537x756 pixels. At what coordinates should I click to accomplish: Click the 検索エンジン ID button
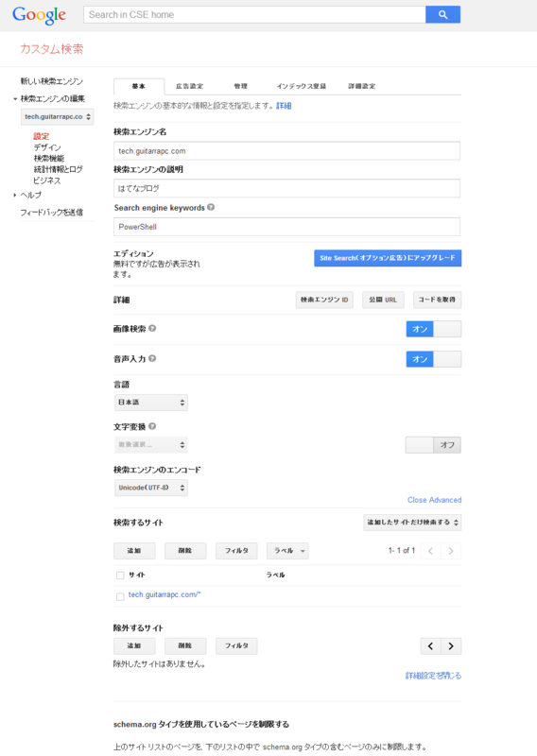(x=324, y=300)
